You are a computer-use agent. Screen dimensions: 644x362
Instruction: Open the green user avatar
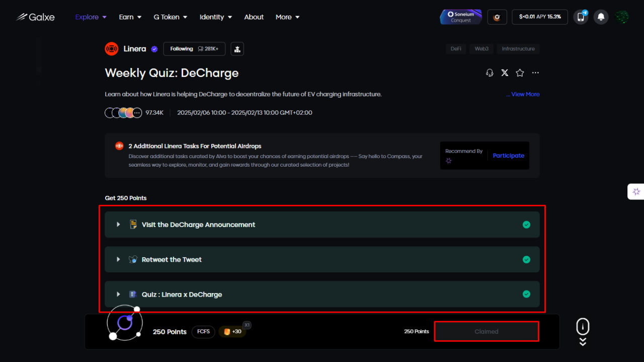(x=622, y=17)
